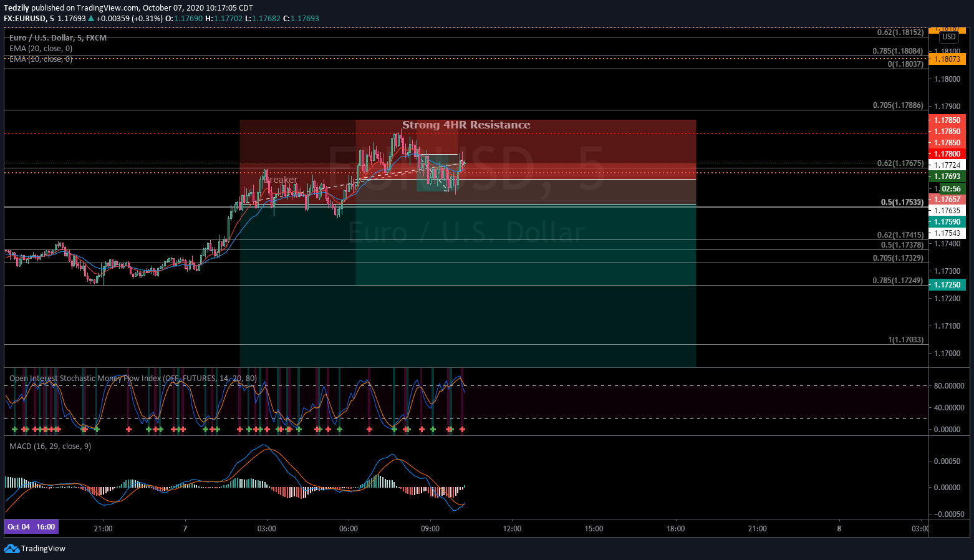Image resolution: width=974 pixels, height=560 pixels.
Task: Select the 0.62(1.17675) Fibonacci level label
Action: click(x=900, y=163)
